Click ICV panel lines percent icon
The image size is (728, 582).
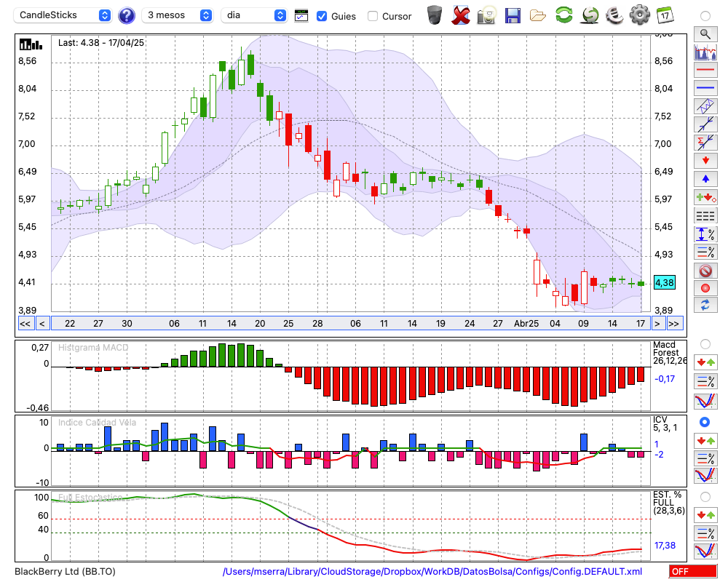click(705, 458)
